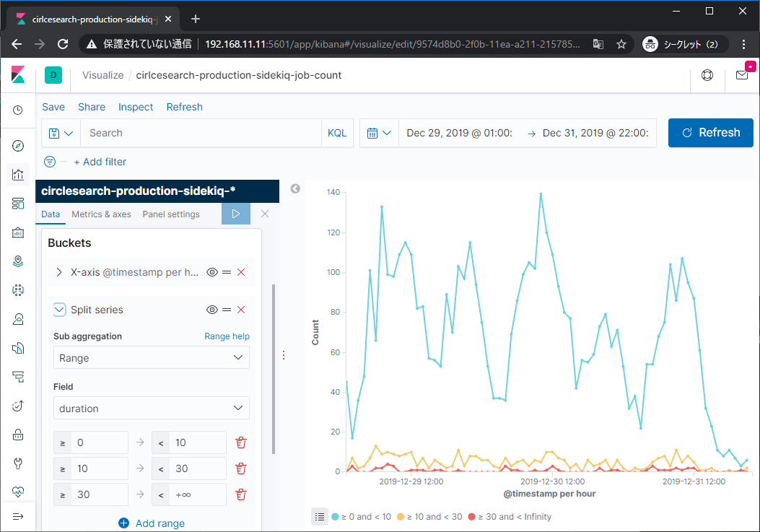Click the KQL search input field
760x532 pixels.
tap(202, 133)
